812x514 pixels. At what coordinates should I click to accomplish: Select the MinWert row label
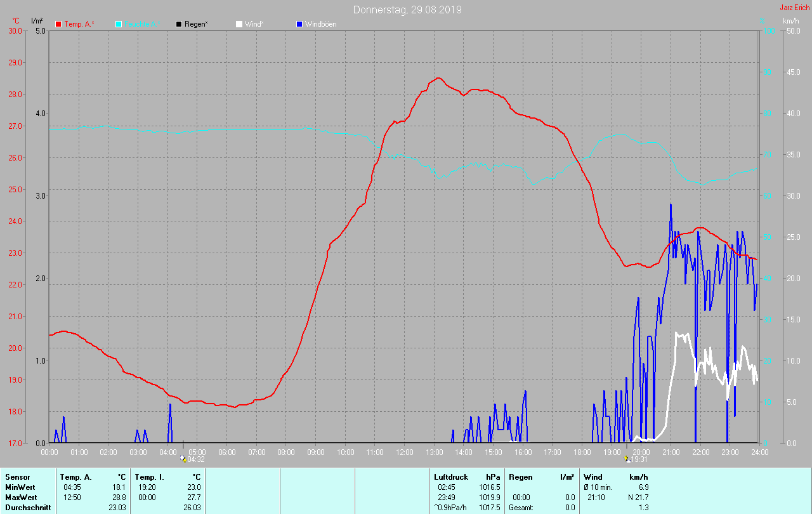pos(19,487)
